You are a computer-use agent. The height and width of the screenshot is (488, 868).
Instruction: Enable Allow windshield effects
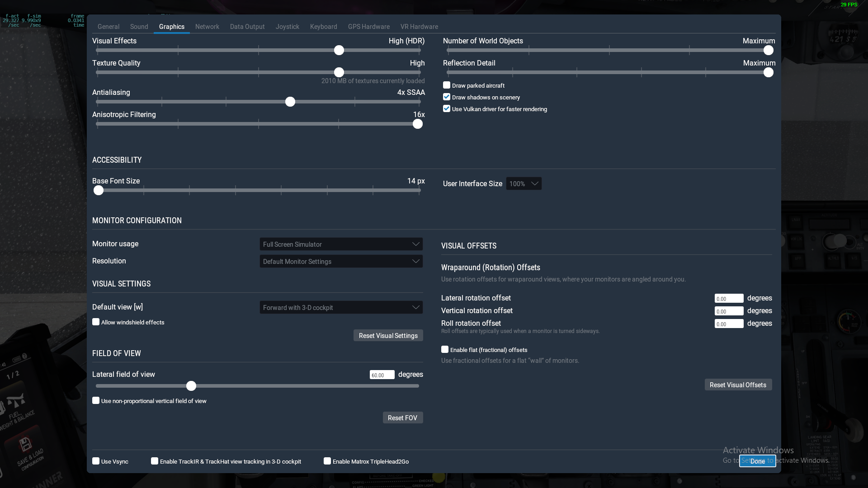(x=96, y=322)
